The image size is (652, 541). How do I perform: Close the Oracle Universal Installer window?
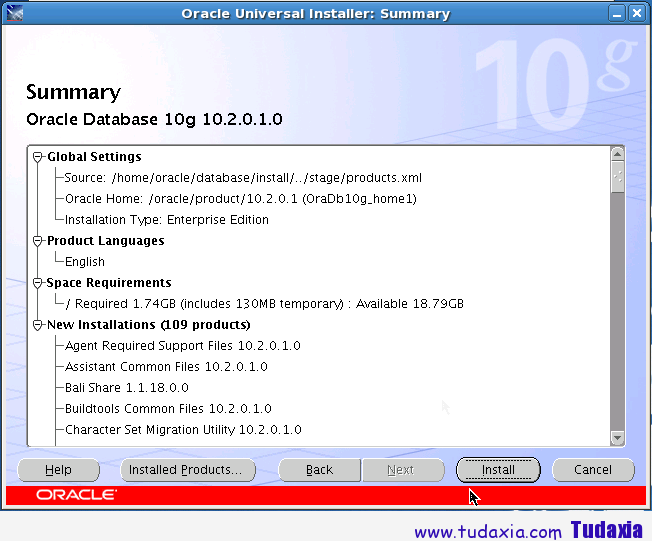click(x=637, y=14)
